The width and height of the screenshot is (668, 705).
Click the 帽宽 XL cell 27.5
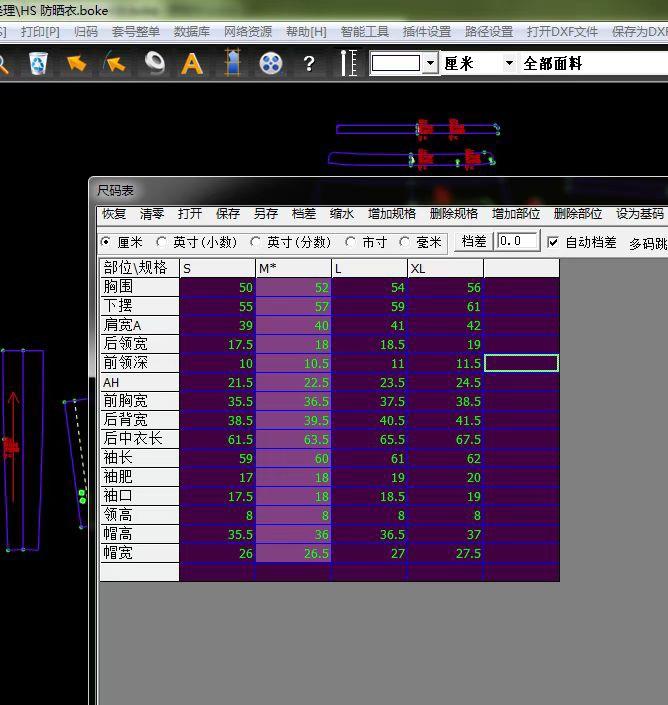point(445,553)
